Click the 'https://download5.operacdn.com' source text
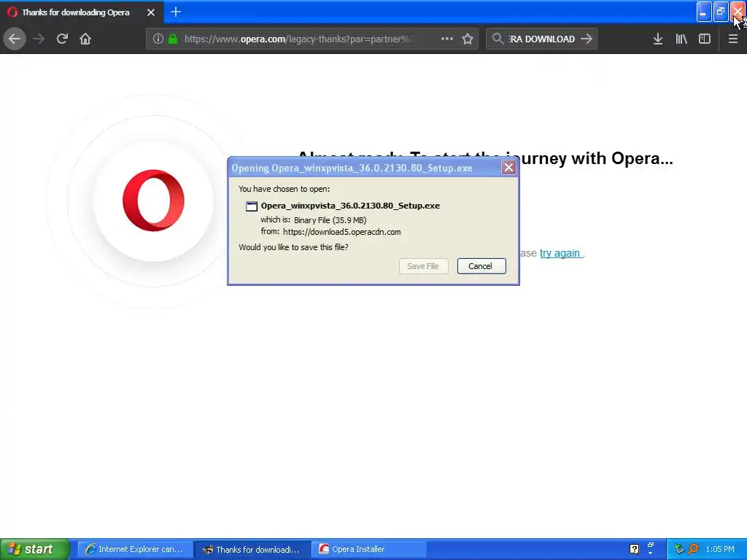 pos(341,232)
